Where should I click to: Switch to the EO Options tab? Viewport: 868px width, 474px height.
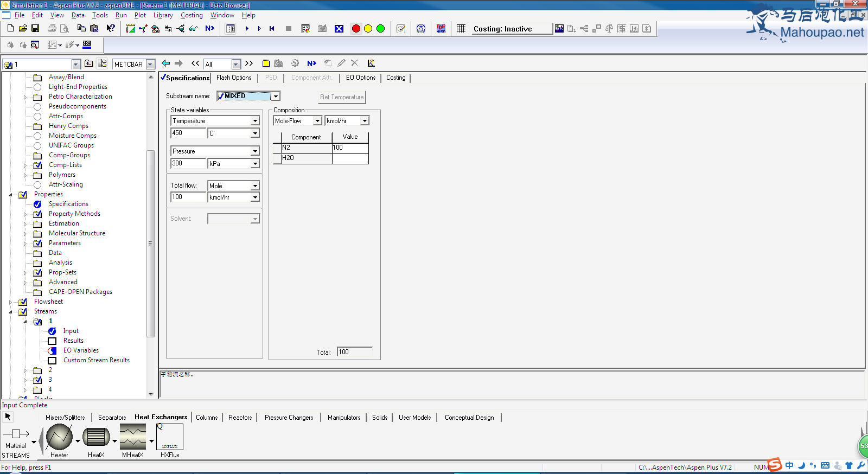361,78
